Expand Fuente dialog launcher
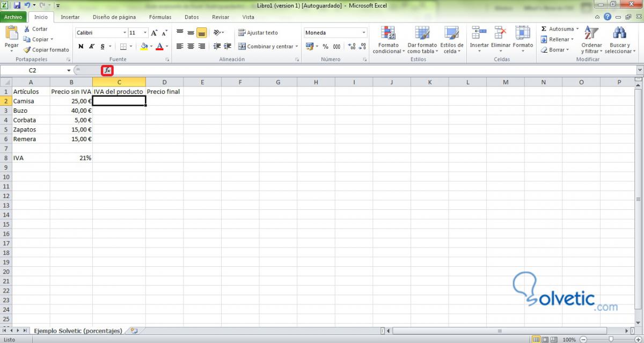 (167, 60)
